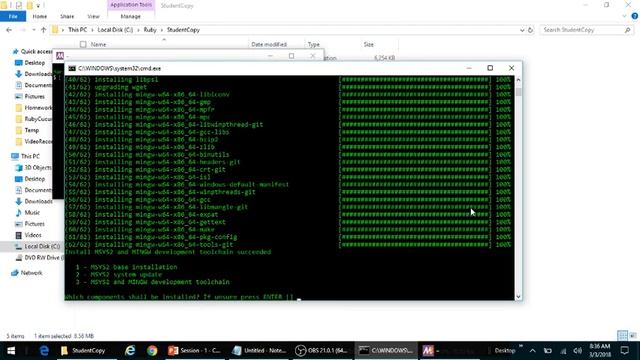Open the taskbar clock and date
This screenshot has width=640, height=360.
pyautogui.click(x=600, y=351)
